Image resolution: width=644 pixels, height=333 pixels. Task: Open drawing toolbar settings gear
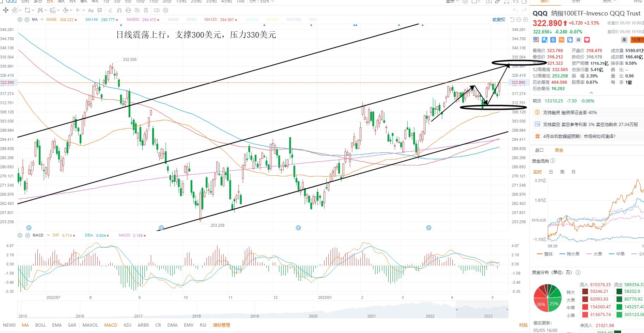(x=166, y=10)
